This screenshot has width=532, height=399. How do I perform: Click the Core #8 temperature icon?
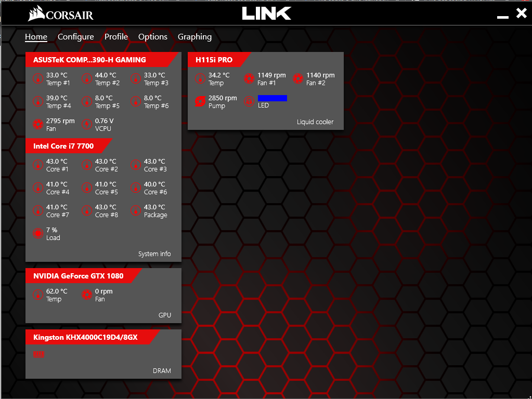click(86, 210)
